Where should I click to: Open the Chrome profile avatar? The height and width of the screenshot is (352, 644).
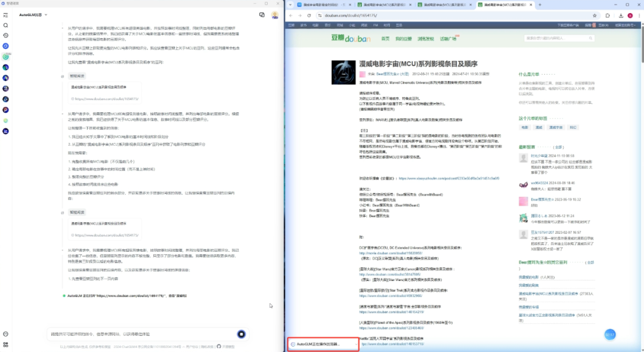(630, 16)
